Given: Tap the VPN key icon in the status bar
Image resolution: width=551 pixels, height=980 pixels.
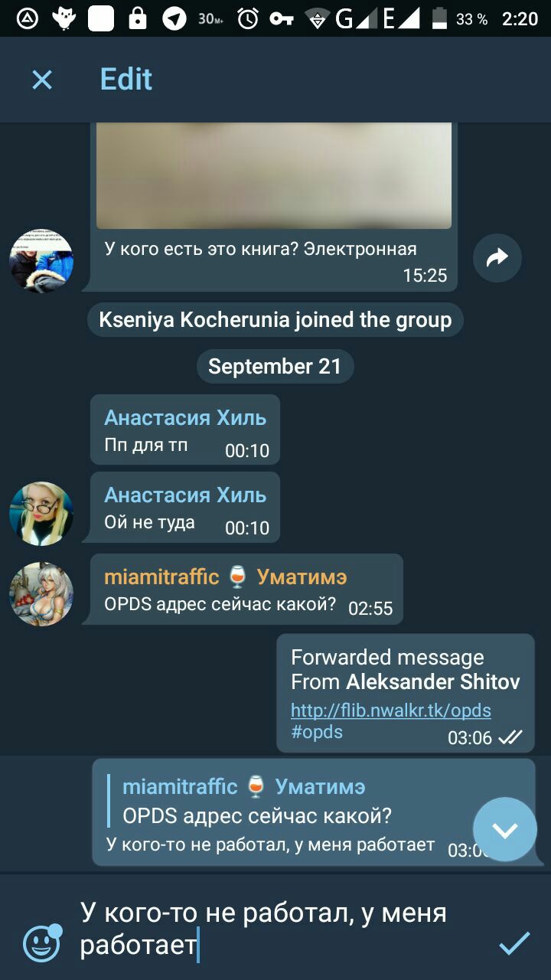Looking at the screenshot, I should coord(282,19).
